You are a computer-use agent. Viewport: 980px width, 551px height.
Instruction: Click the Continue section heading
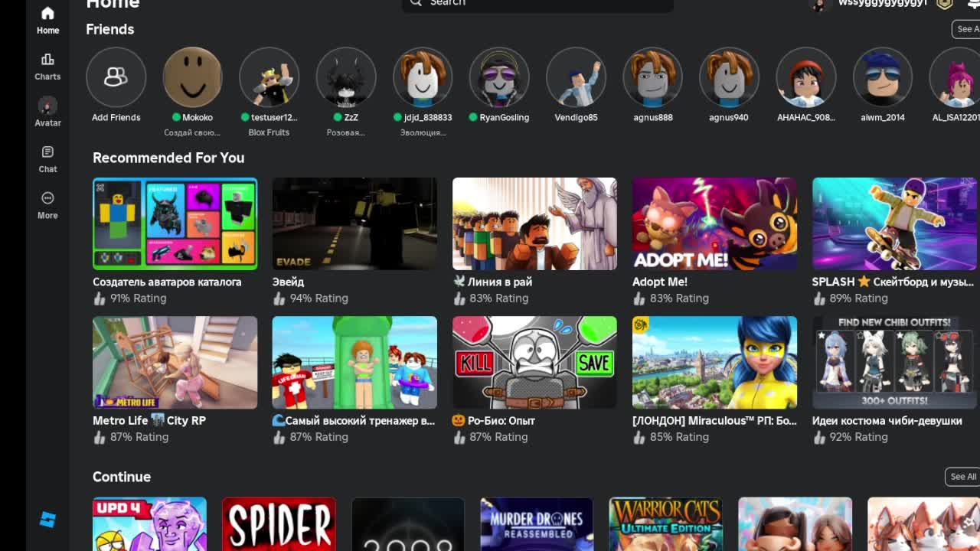coord(122,477)
